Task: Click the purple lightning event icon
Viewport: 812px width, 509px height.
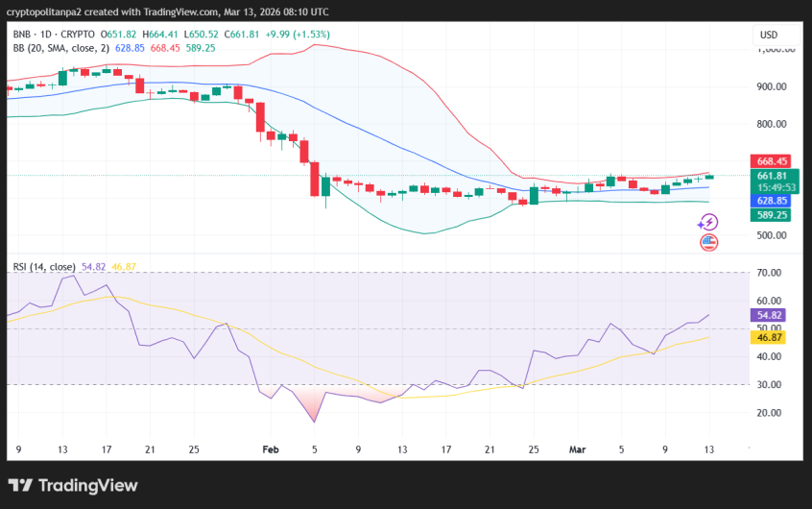Action: click(707, 222)
